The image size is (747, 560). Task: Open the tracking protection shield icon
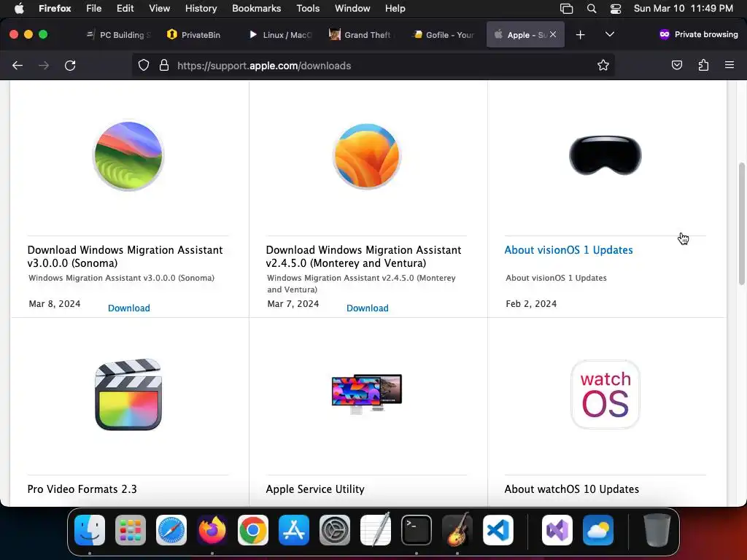click(144, 65)
